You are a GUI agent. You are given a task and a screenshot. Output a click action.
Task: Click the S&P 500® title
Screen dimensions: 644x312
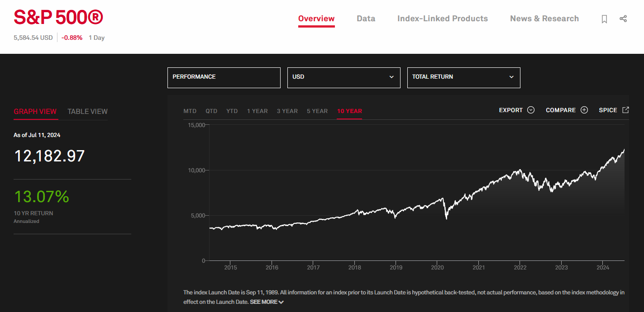58,17
